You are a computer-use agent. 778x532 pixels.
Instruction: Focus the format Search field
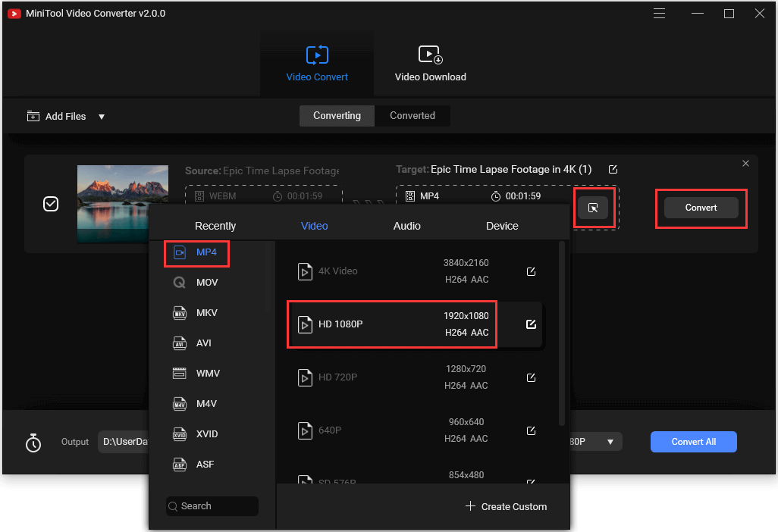click(x=212, y=506)
